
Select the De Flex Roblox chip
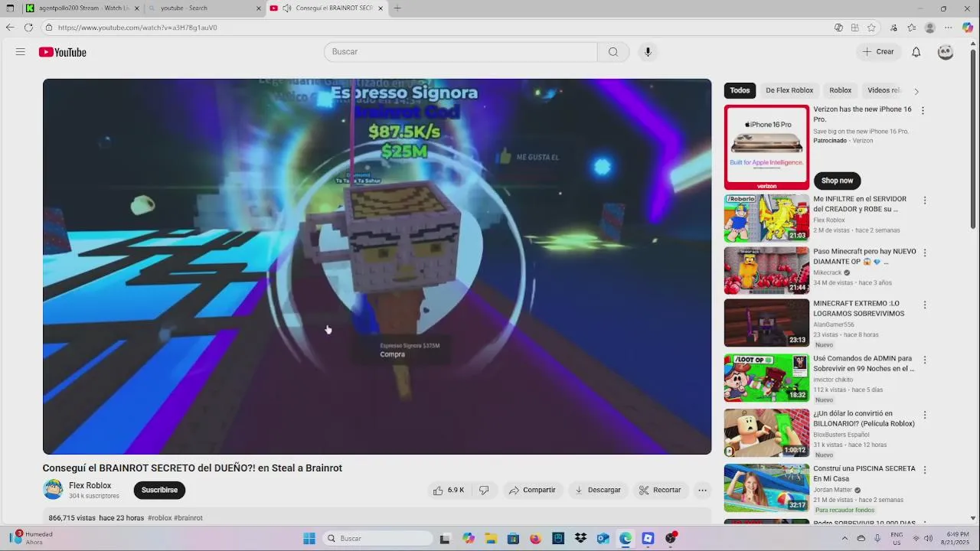[789, 90]
